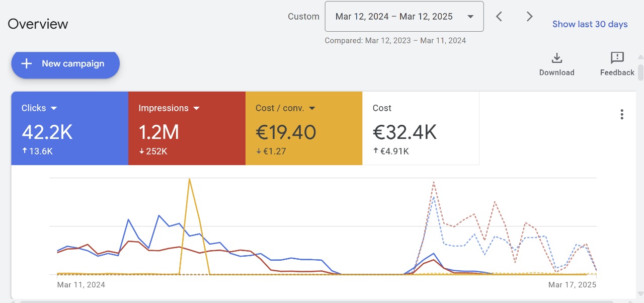This screenshot has width=644, height=303.
Task: Open the three-dot more options menu
Action: (x=622, y=114)
